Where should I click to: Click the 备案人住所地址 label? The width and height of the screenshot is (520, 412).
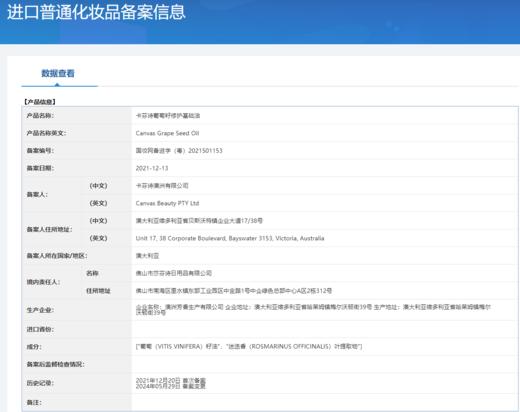tap(49, 229)
